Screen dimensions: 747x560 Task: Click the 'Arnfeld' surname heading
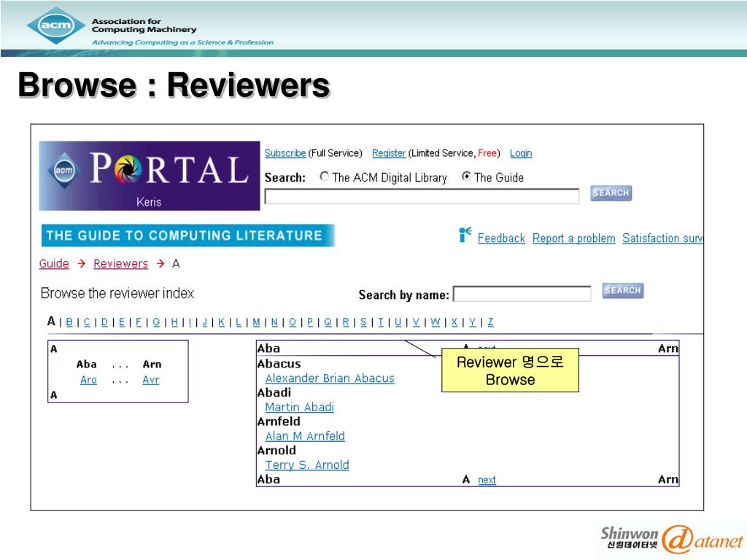tap(279, 421)
